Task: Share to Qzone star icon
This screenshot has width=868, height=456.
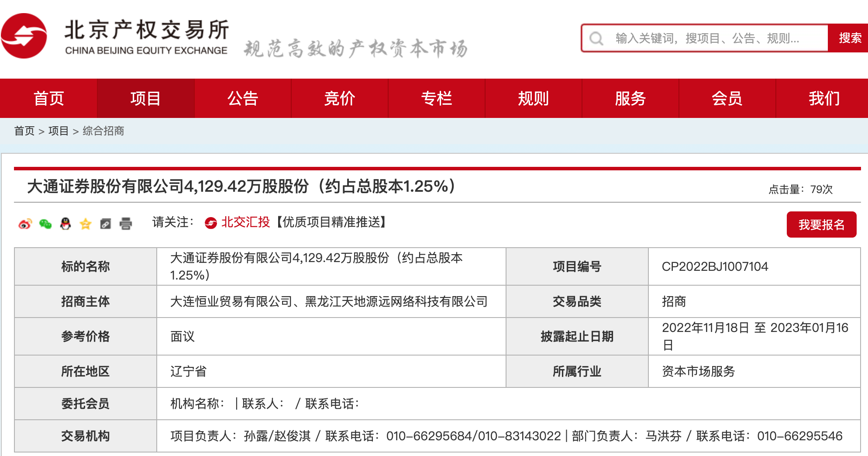Action: pos(86,224)
